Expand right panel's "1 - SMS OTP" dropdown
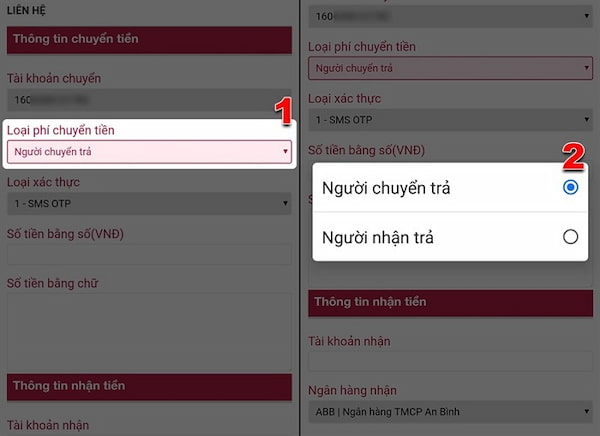Viewport: 600px width, 436px height. (x=450, y=121)
